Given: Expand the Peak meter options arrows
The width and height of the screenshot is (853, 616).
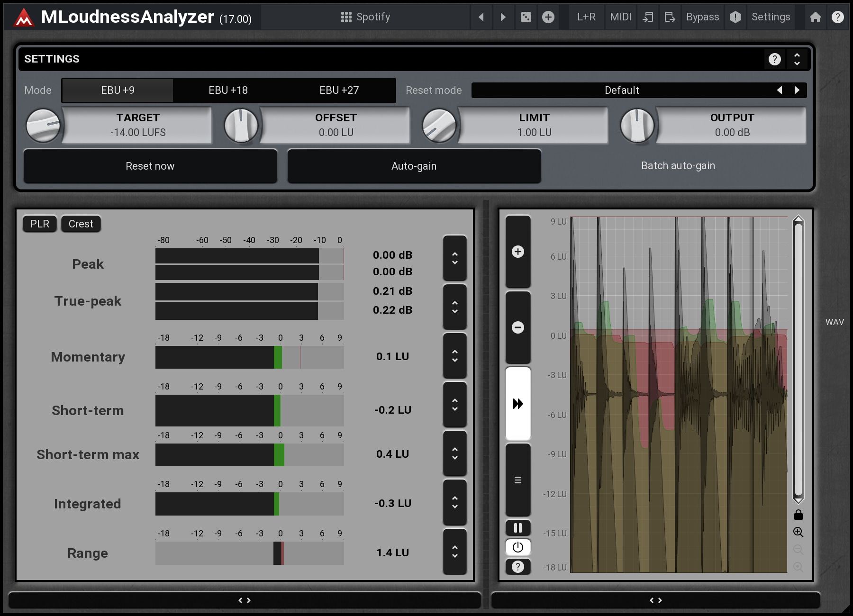Looking at the screenshot, I should pyautogui.click(x=455, y=258).
